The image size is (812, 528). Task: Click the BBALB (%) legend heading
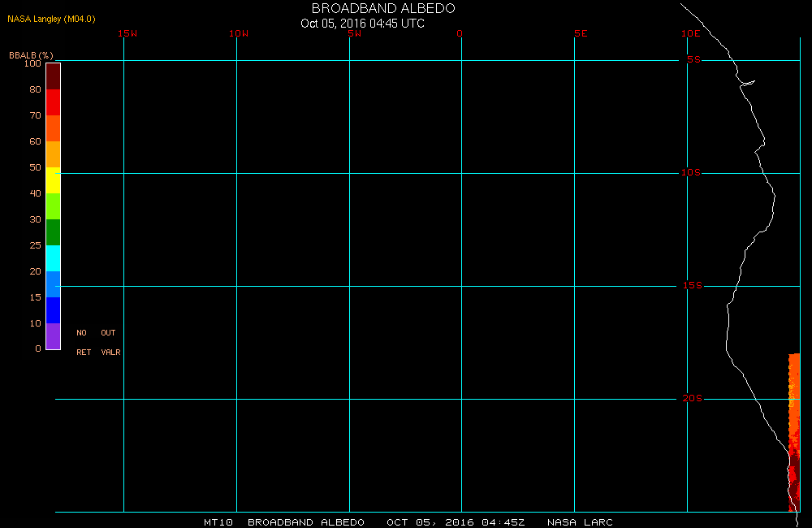pos(31,55)
